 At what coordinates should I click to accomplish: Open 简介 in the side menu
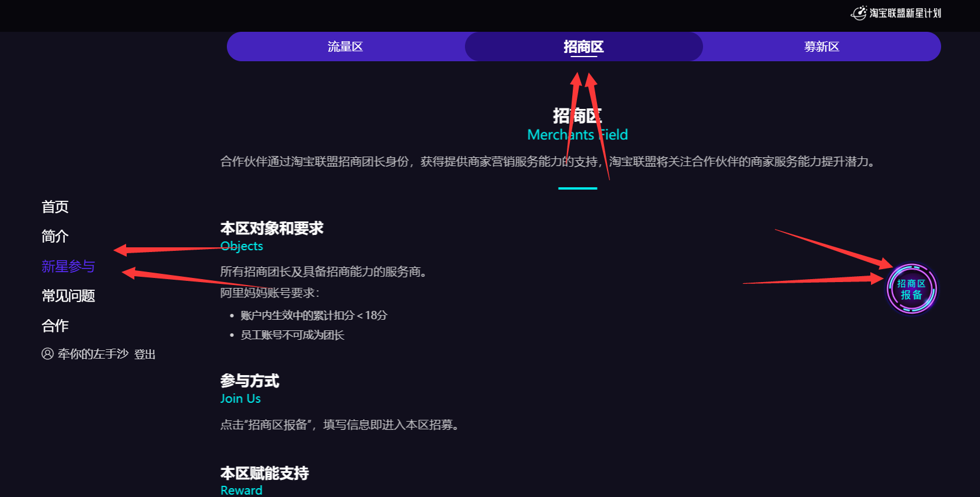[x=55, y=236]
